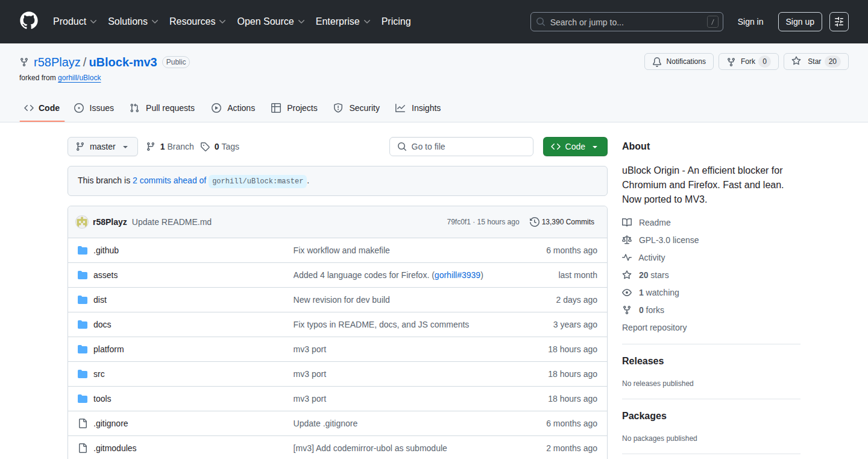Click the Readme book icon
The height and width of the screenshot is (459, 868).
pyautogui.click(x=627, y=223)
